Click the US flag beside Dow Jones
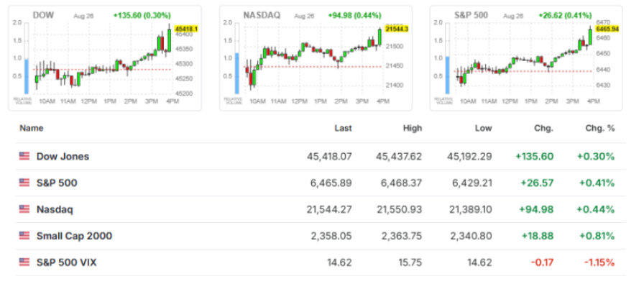 click(x=24, y=156)
